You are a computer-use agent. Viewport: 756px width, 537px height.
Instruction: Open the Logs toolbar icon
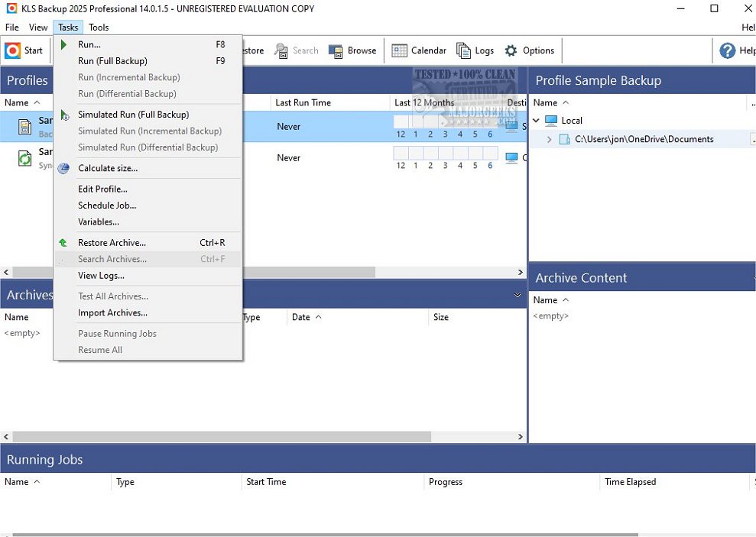click(x=463, y=50)
